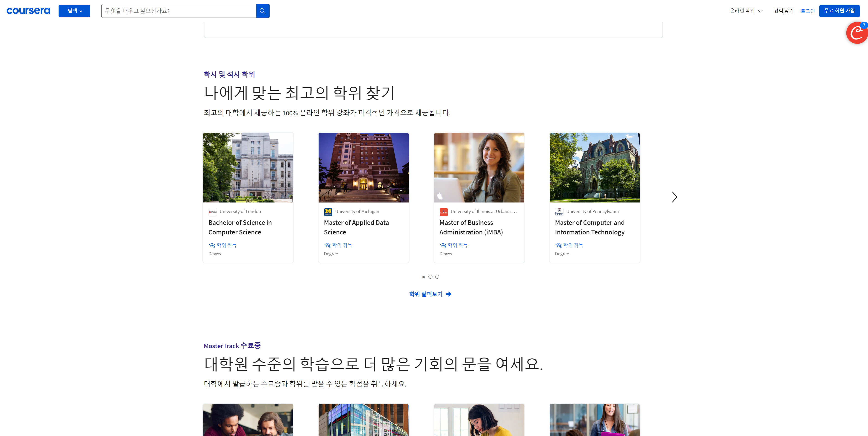The width and height of the screenshot is (868, 436).
Task: Click the Penn logo icon
Action: (559, 212)
